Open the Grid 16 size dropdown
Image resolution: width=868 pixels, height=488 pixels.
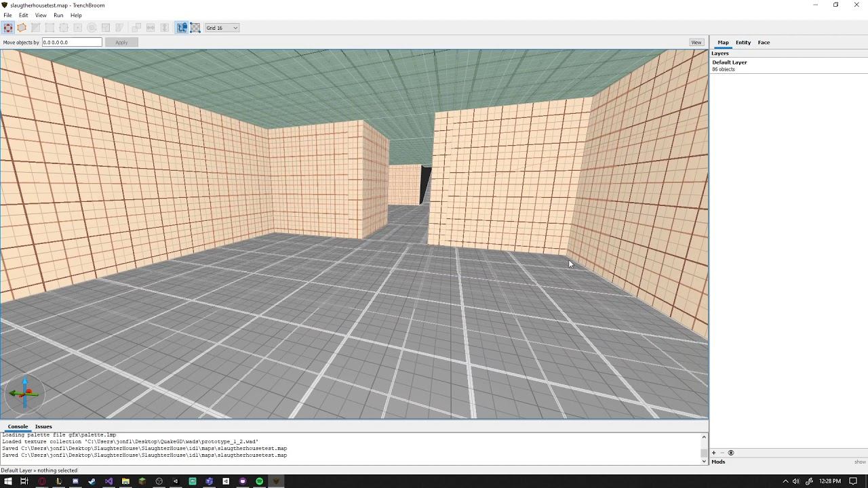pos(222,28)
